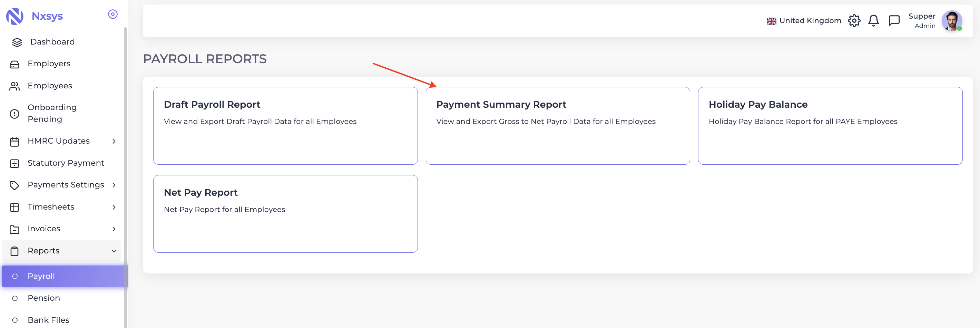This screenshot has height=328, width=980.
Task: Collapse the Reports menu chevron
Action: pyautogui.click(x=114, y=251)
